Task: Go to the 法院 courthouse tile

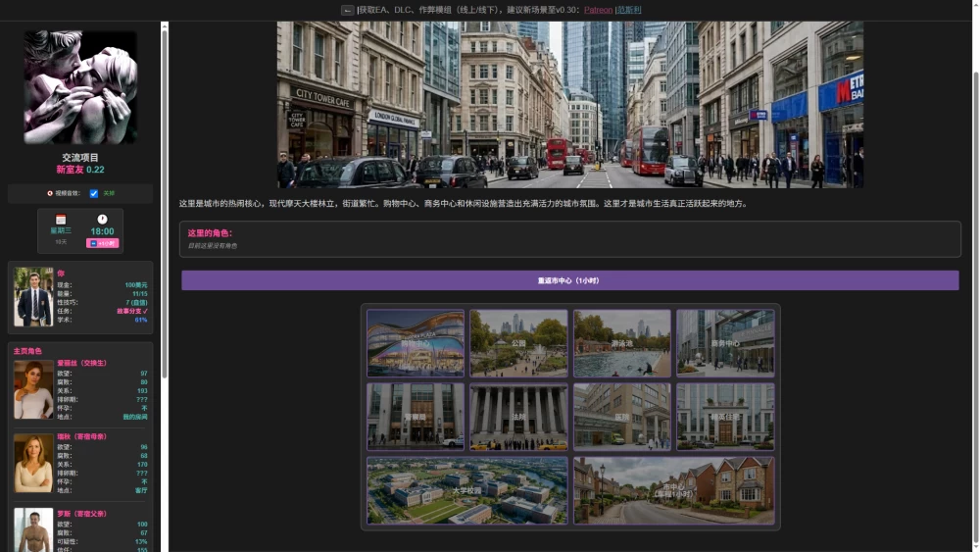Action: pyautogui.click(x=518, y=417)
